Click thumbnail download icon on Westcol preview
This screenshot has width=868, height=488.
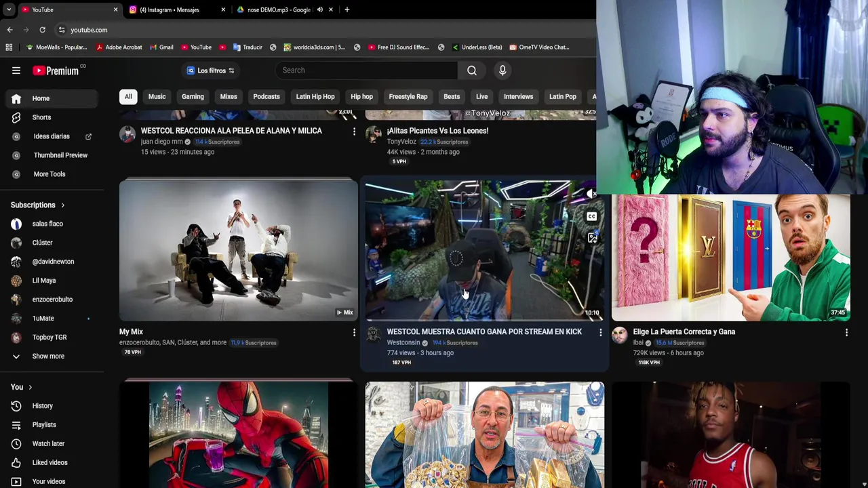coord(593,239)
